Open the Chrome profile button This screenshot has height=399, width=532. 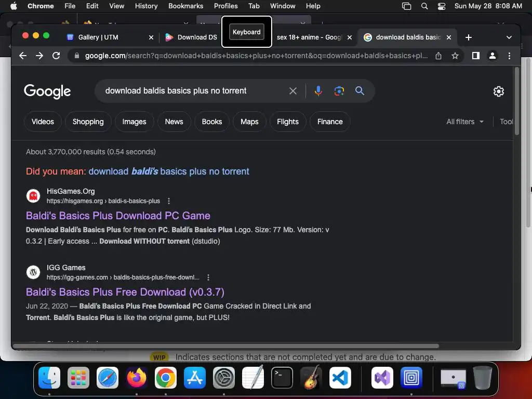pyautogui.click(x=493, y=56)
